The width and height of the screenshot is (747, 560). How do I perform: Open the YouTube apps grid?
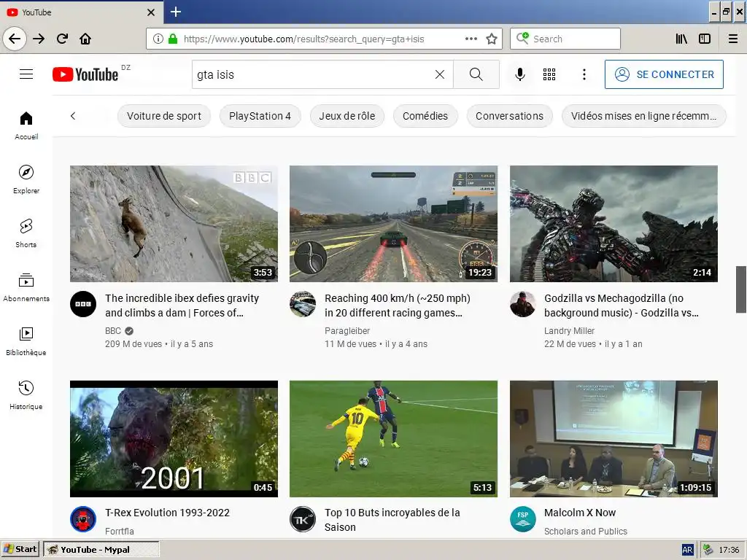[549, 74]
